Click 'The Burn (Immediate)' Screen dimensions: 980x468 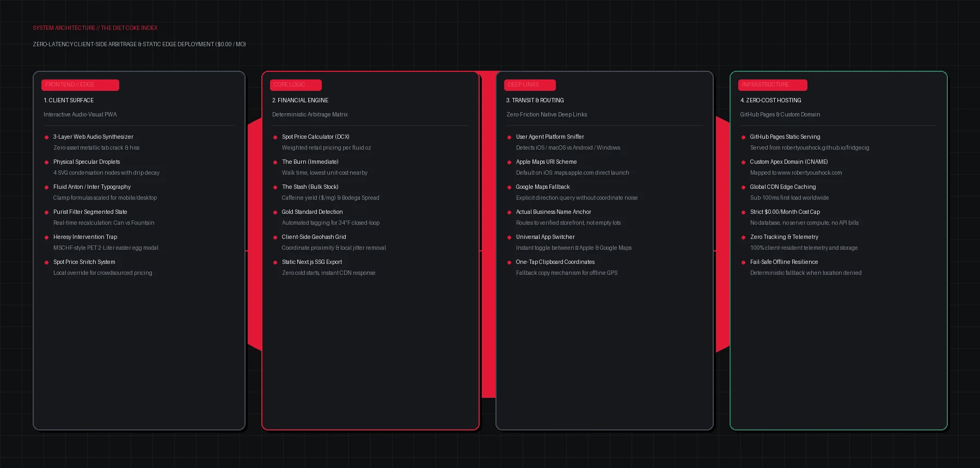pyautogui.click(x=310, y=162)
